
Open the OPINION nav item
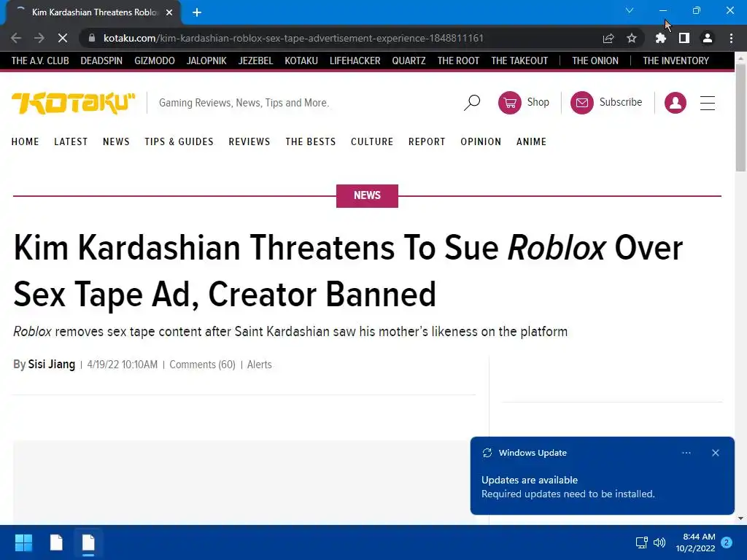[x=481, y=142]
